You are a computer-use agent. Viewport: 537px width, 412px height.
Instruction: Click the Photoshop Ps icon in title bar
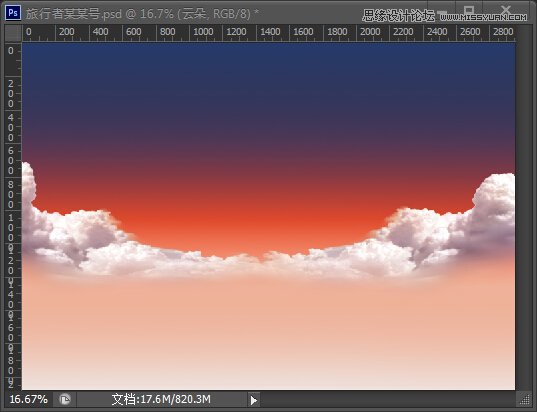click(13, 13)
